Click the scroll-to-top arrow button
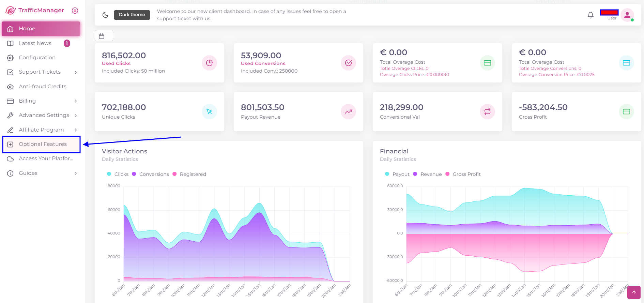Screen dimensions: 644x303 (634, 292)
